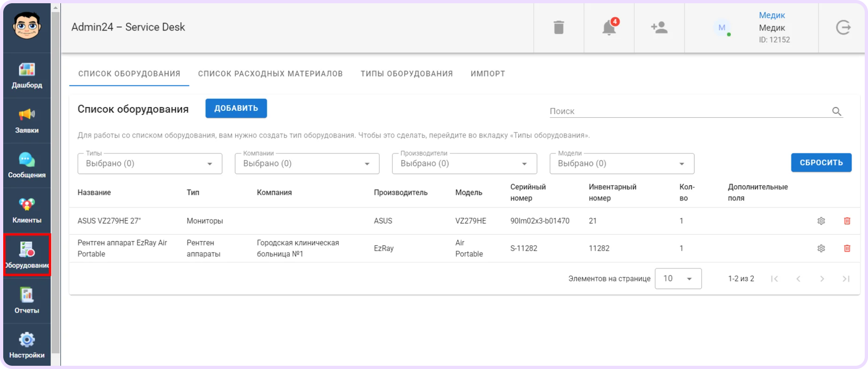Log out using the exit icon

843,27
